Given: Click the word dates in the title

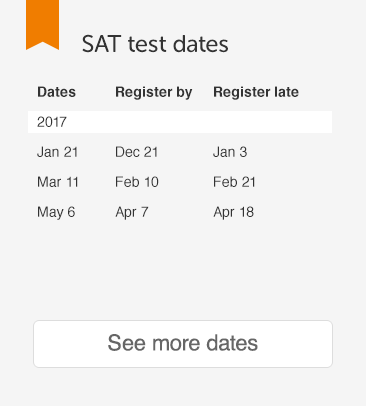Looking at the screenshot, I should (x=201, y=44).
